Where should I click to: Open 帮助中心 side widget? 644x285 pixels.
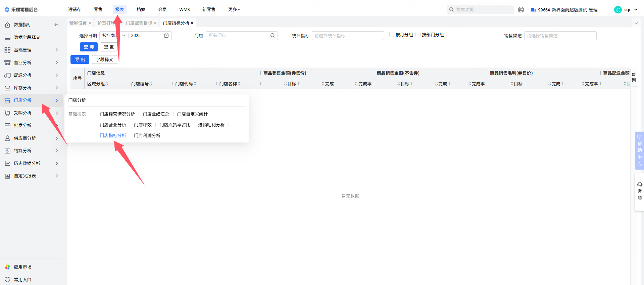click(639, 150)
